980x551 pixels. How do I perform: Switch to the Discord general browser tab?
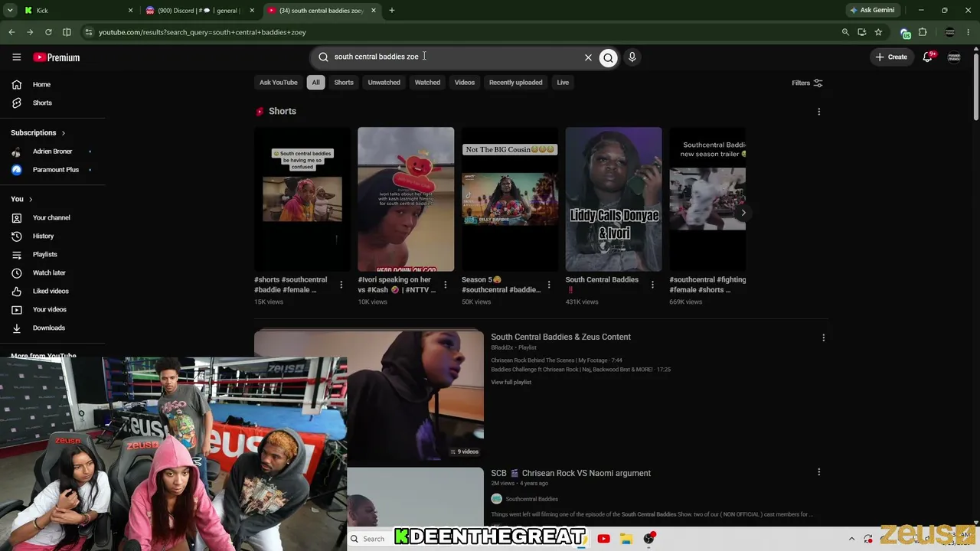pyautogui.click(x=199, y=11)
